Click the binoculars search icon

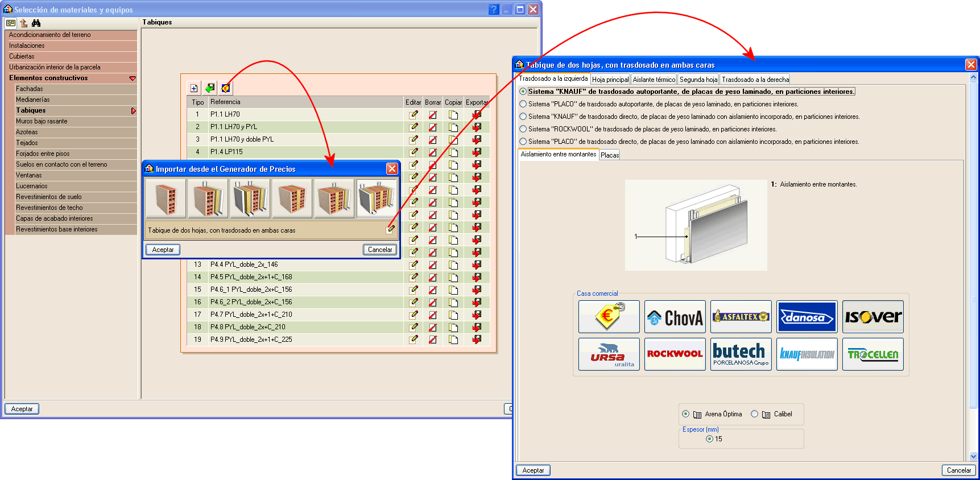(x=36, y=23)
